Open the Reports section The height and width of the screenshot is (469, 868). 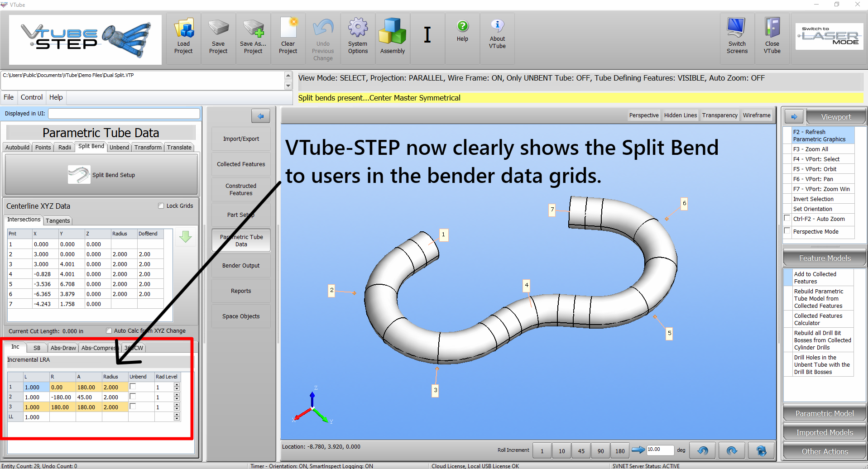coord(241,291)
